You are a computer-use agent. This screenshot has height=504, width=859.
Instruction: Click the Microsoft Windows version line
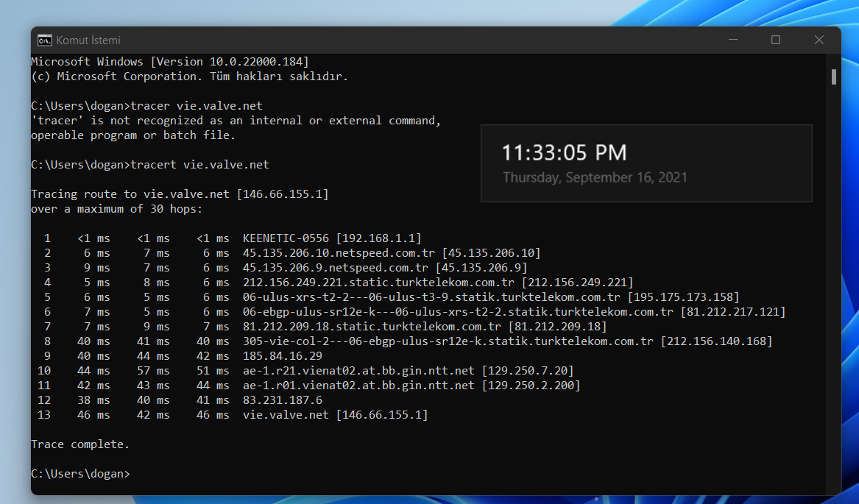pyautogui.click(x=170, y=61)
